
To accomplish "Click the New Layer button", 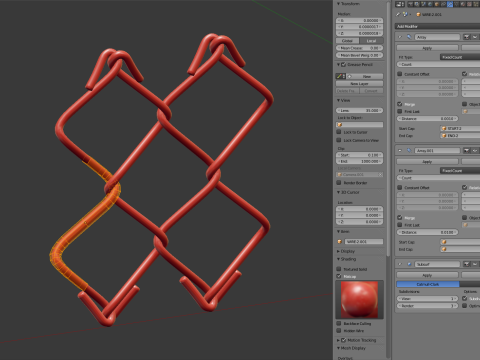I will click(359, 84).
